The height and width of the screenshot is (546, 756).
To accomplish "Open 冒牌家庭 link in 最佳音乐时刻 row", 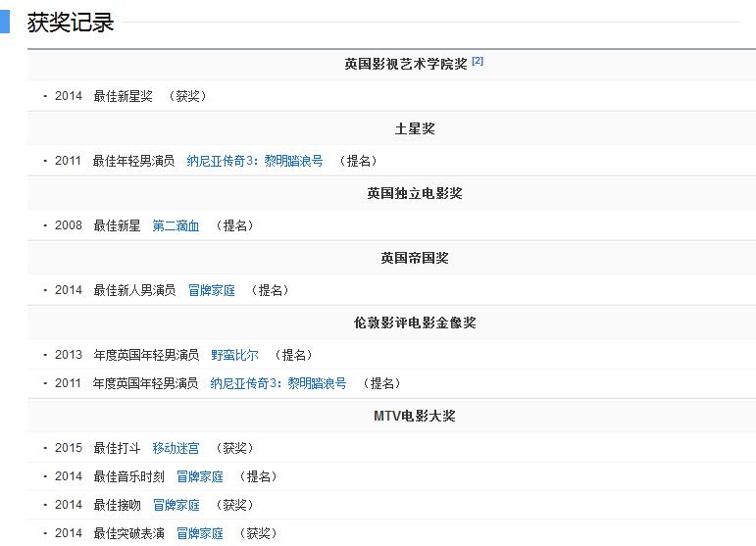I will coord(200,476).
